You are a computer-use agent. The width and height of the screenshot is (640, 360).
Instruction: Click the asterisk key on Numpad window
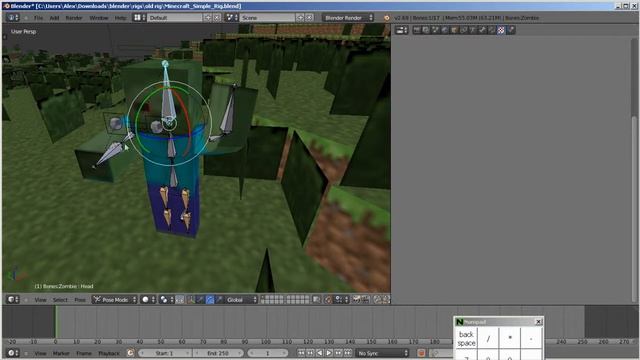tap(510, 338)
